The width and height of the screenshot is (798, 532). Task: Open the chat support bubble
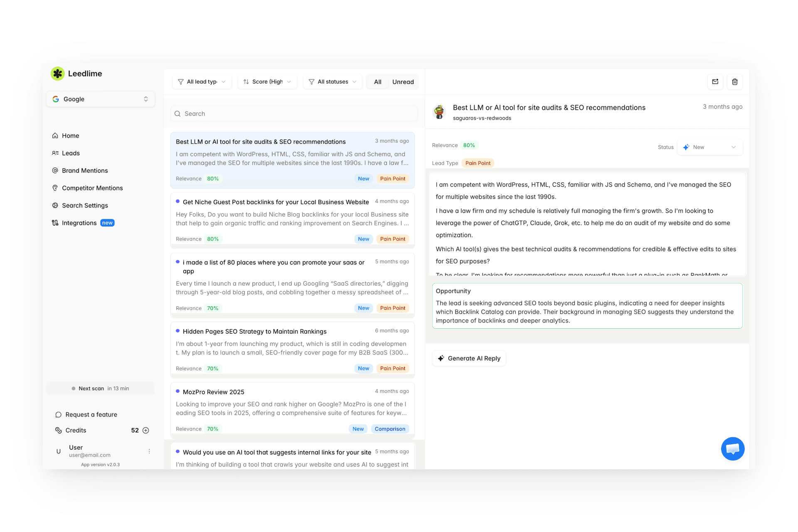click(732, 448)
